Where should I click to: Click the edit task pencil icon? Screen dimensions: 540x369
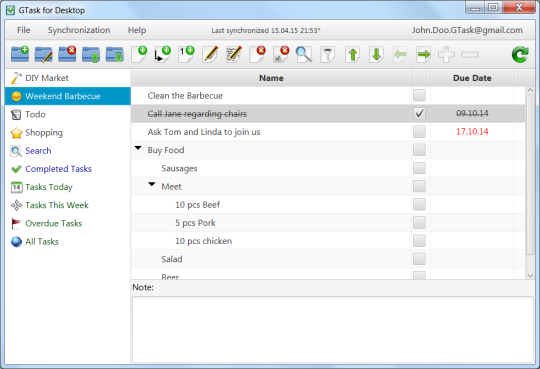click(x=210, y=54)
